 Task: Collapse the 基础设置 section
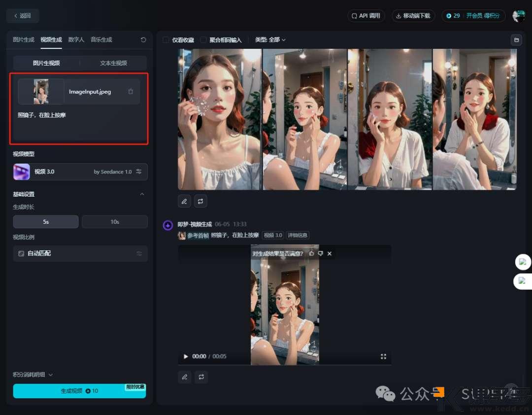tap(142, 194)
